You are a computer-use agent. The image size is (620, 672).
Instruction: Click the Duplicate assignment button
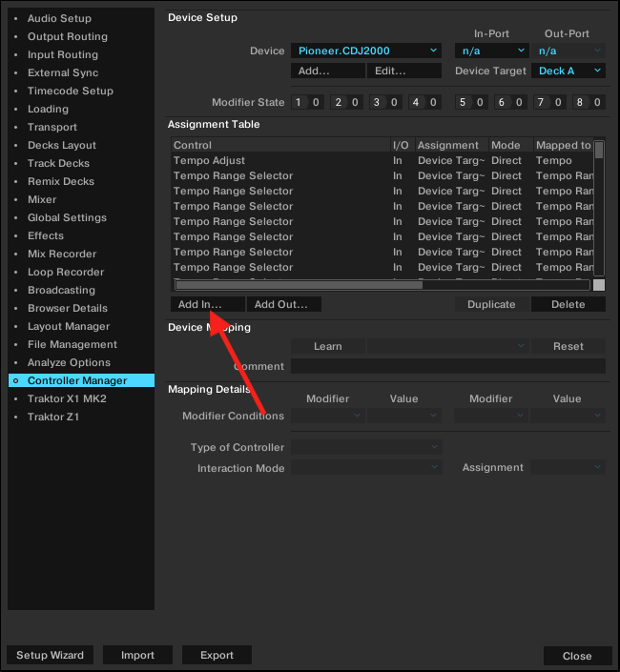click(x=491, y=304)
